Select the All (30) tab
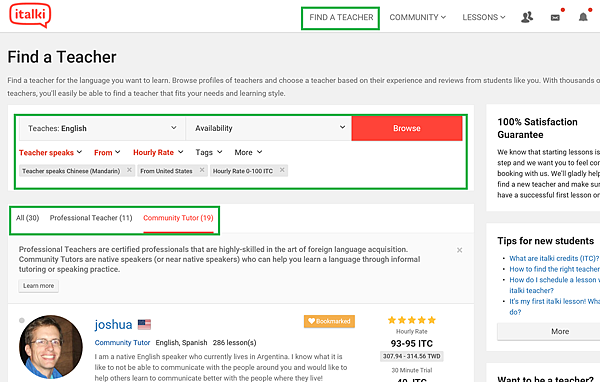The width and height of the screenshot is (600, 382). (28, 218)
